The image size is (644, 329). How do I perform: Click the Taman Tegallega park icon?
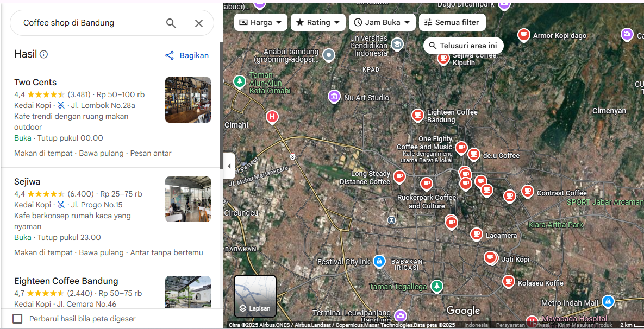coord(437,286)
